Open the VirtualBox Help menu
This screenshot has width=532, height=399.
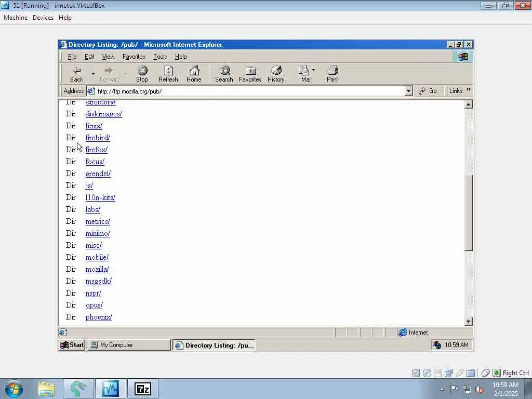pos(65,18)
